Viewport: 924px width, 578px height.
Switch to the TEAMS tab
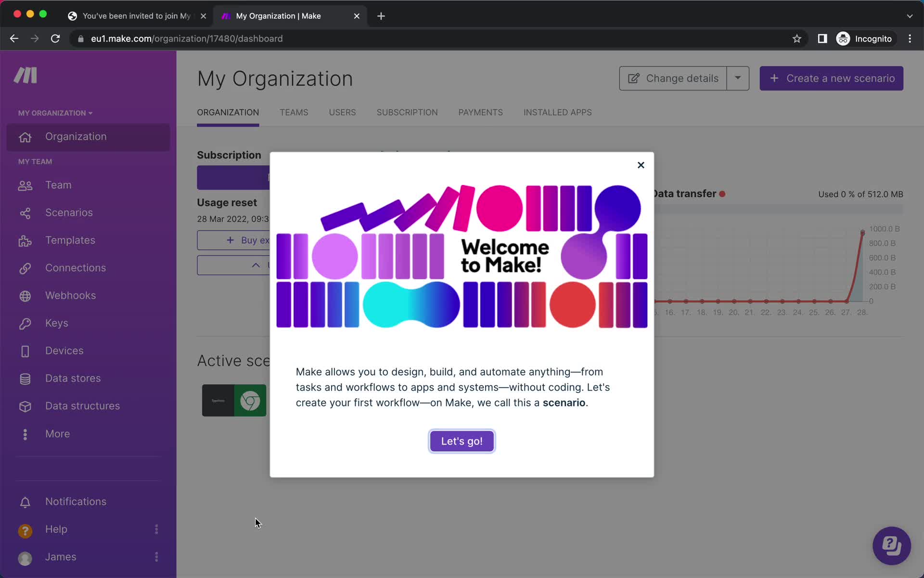294,112
